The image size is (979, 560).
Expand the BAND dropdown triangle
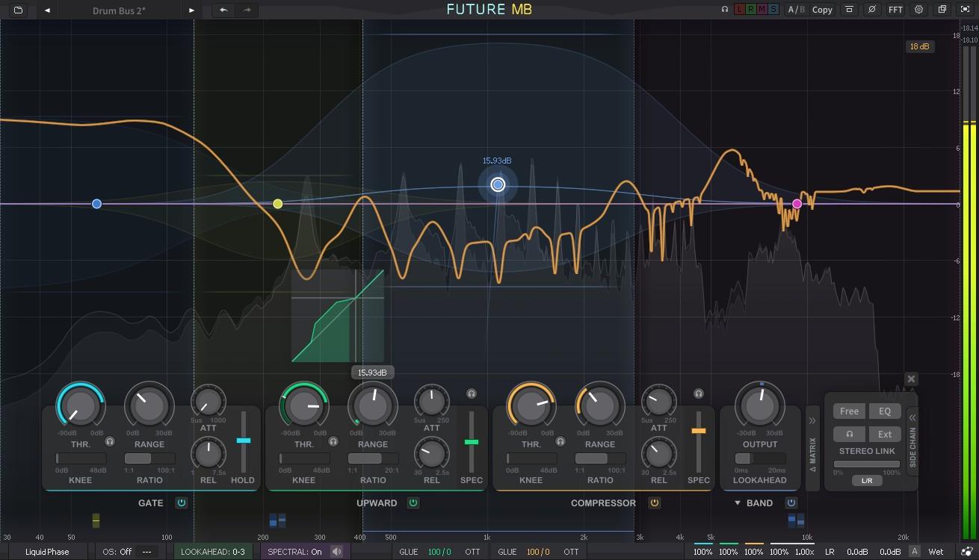pyautogui.click(x=738, y=503)
